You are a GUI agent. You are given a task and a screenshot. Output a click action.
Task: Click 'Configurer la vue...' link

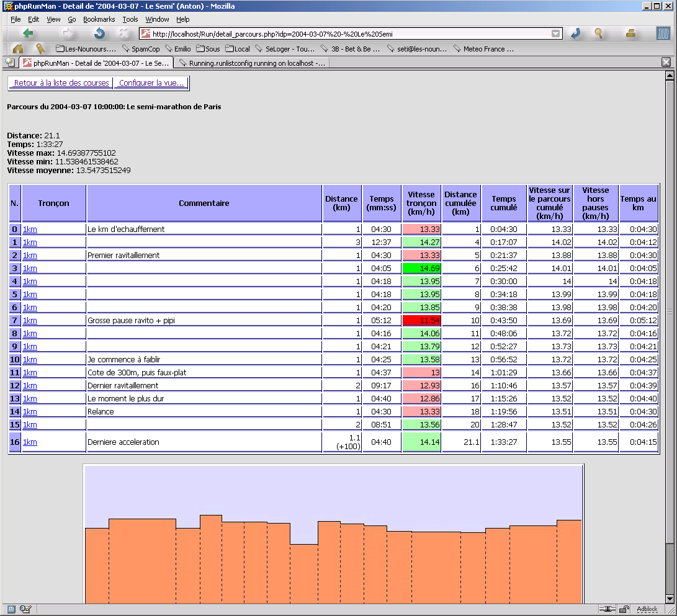151,83
